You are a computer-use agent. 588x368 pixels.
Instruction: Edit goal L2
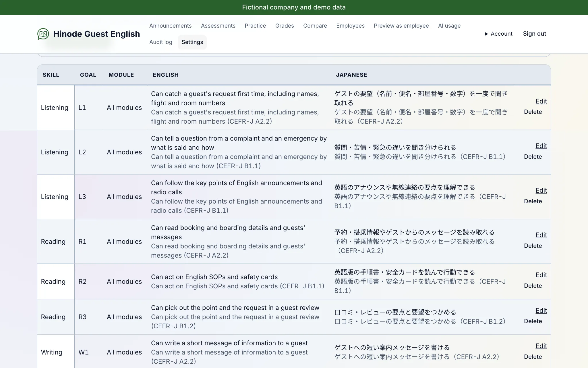(541, 146)
